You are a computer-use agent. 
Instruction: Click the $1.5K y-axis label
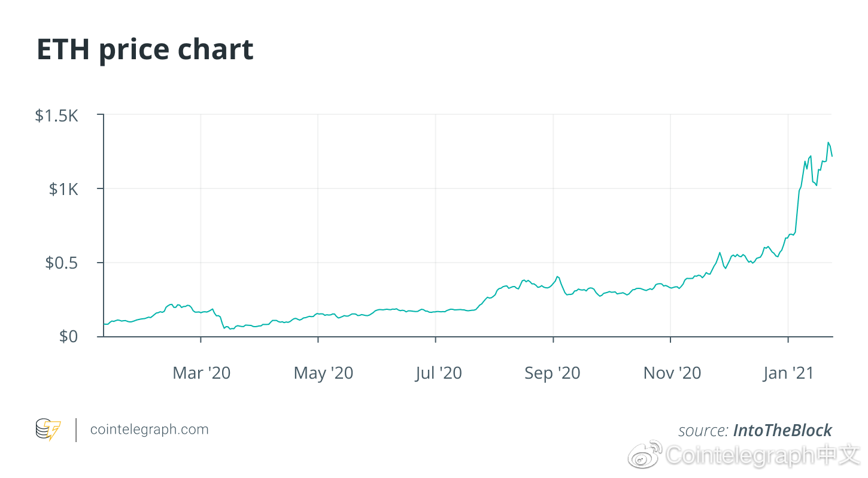pyautogui.click(x=57, y=115)
